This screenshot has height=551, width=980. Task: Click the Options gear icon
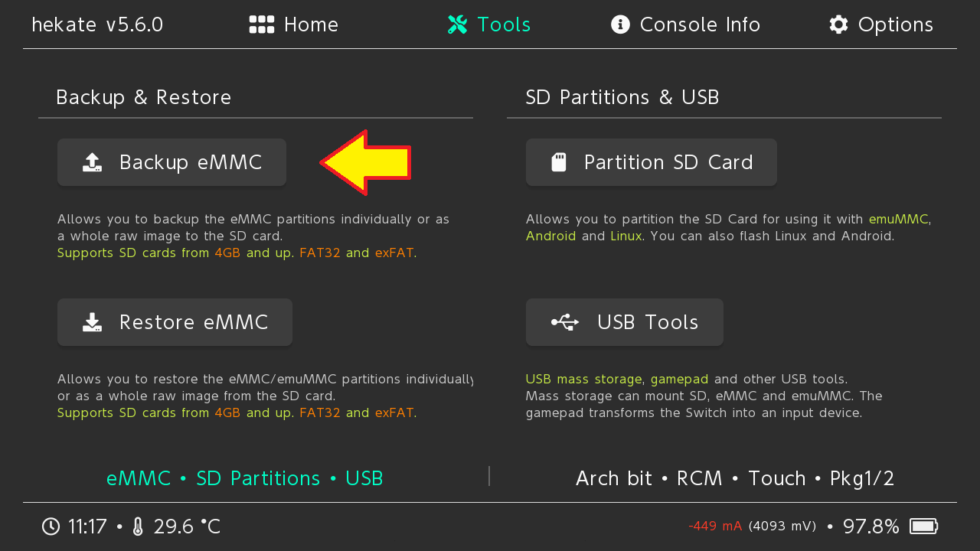coord(838,24)
